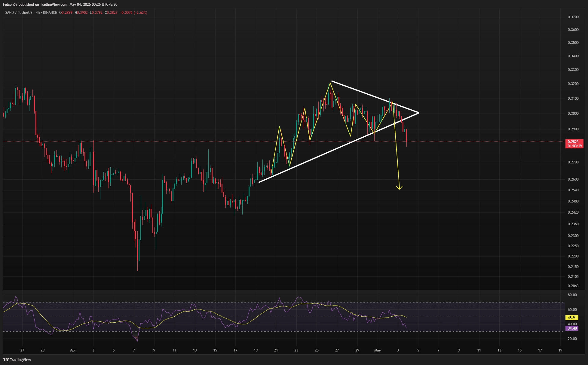Click the 0.3700 price axis label
588x365 pixels.
[x=573, y=17]
